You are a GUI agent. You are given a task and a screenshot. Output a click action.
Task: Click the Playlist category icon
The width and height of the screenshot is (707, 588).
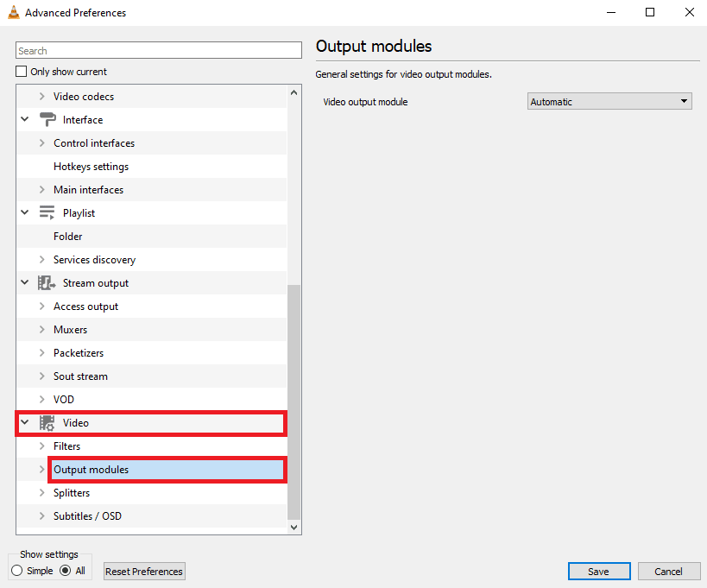coord(47,212)
